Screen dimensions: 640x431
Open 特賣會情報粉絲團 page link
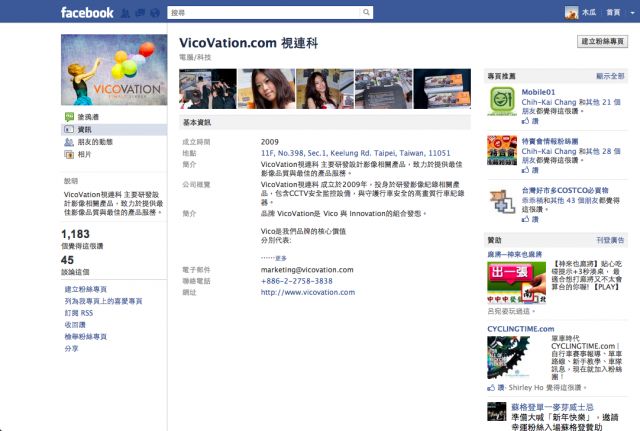550,141
